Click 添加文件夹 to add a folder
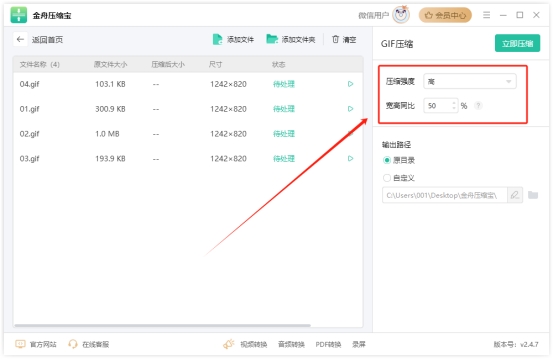Image resolution: width=553 pixels, height=360 pixels. pos(291,39)
